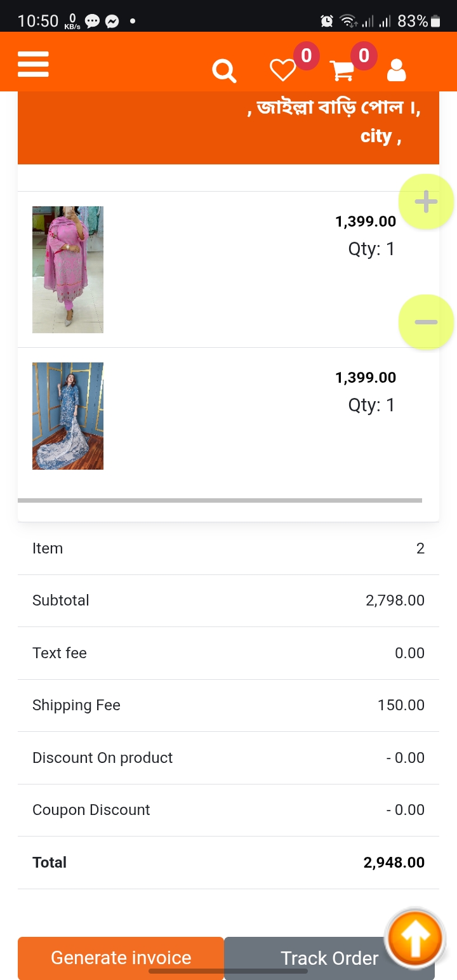
Task: Tap the Shipping Fee row label
Action: click(76, 705)
